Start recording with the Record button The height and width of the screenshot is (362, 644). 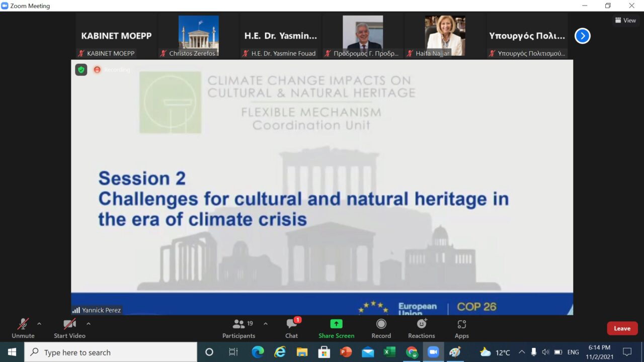click(x=381, y=324)
